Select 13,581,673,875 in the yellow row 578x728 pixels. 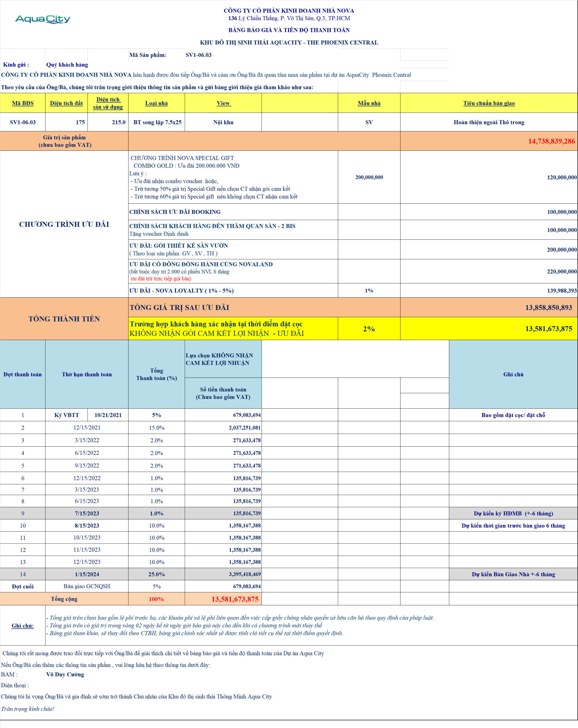(549, 329)
